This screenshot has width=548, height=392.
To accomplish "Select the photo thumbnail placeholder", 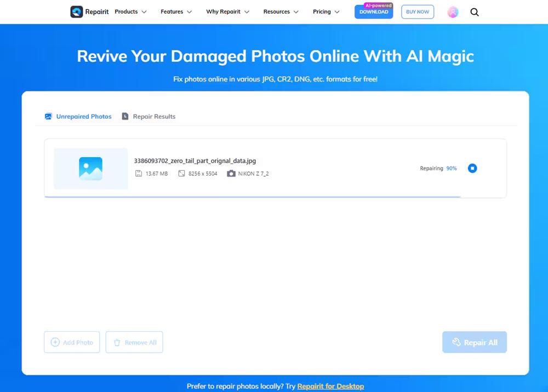I will [x=91, y=169].
